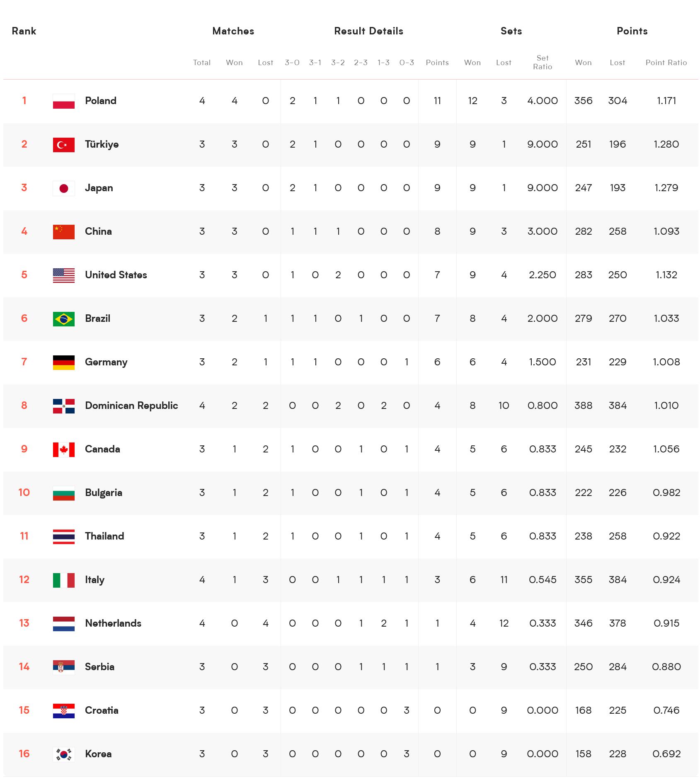Click the Germany flag icon

(63, 362)
